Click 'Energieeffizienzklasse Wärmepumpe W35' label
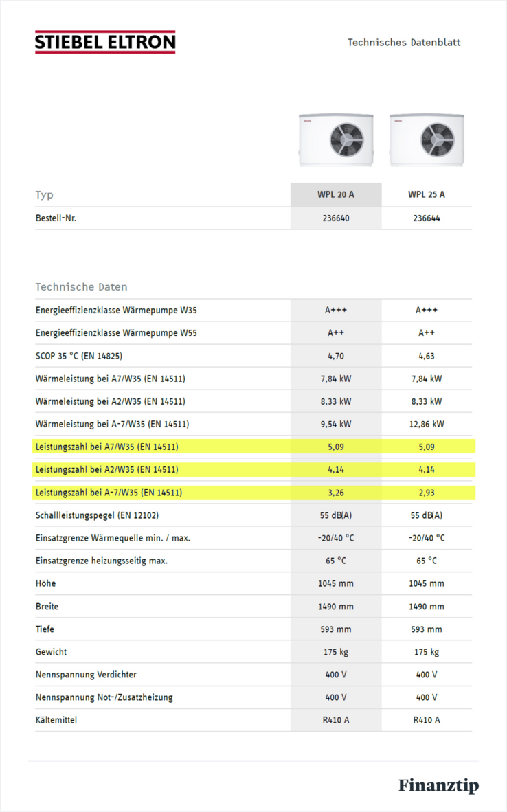 coord(116,311)
